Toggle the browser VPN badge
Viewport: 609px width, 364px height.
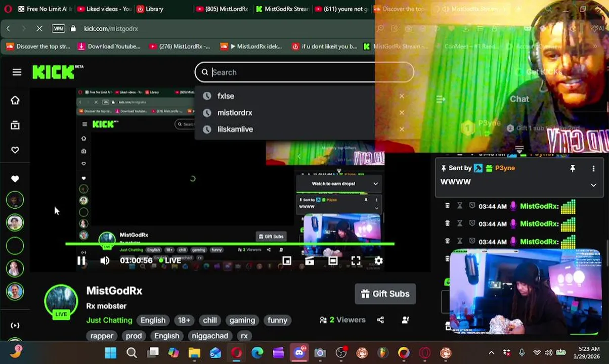click(x=58, y=29)
